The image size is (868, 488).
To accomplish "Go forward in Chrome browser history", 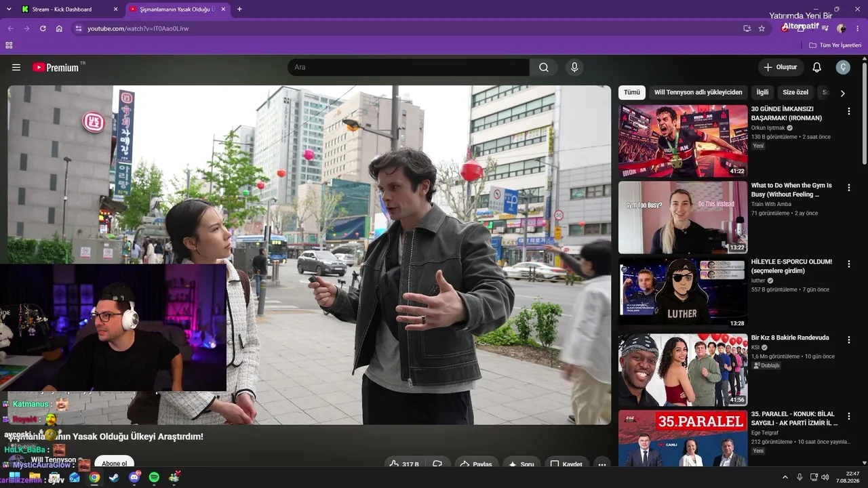I will point(26,28).
